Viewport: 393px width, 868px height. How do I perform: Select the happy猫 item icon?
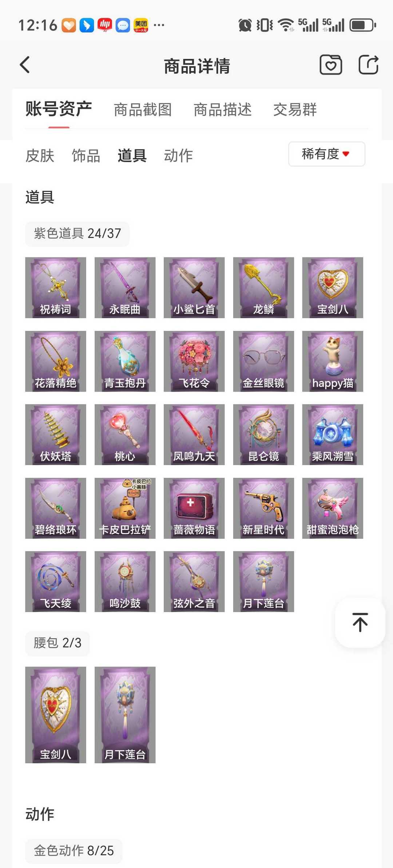pyautogui.click(x=333, y=361)
